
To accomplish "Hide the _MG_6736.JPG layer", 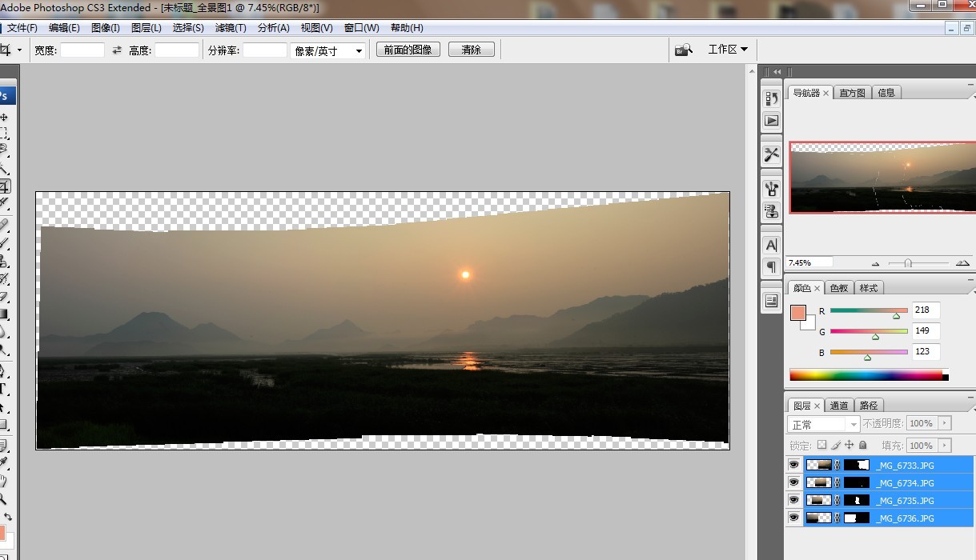I will pos(793,518).
